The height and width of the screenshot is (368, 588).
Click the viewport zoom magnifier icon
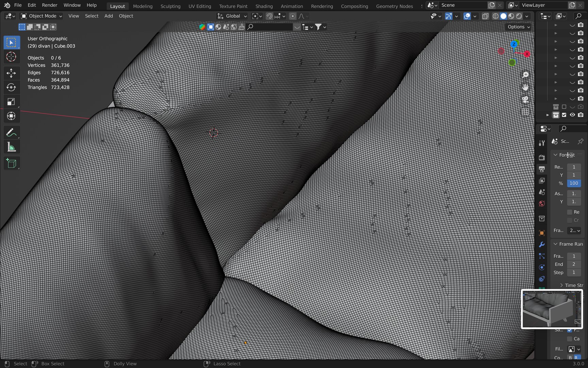click(x=525, y=75)
